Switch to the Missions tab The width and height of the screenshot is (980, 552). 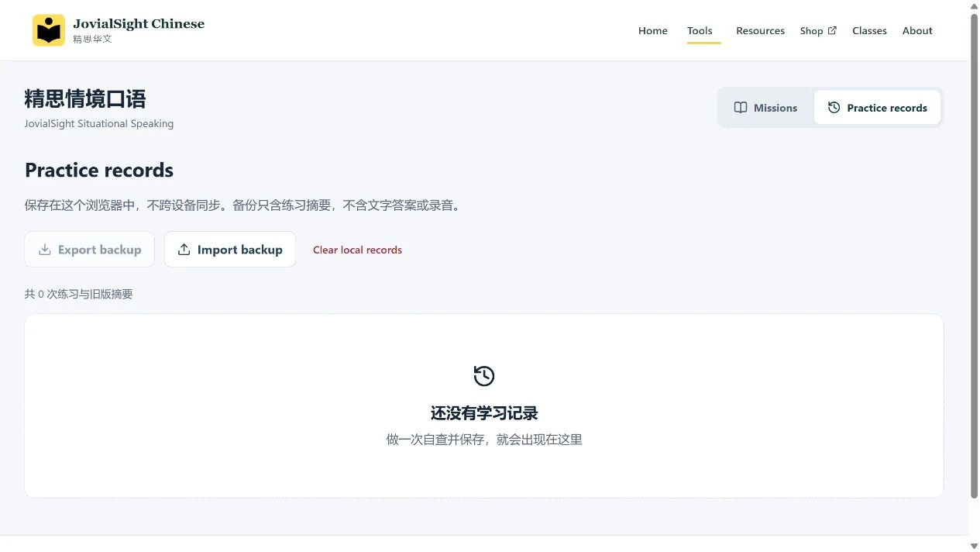point(765,108)
